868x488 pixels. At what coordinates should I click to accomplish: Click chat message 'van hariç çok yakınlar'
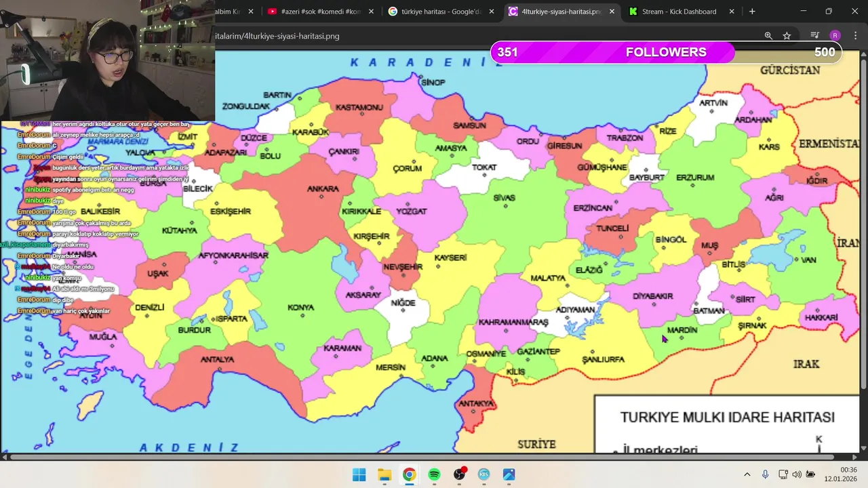pyautogui.click(x=81, y=311)
